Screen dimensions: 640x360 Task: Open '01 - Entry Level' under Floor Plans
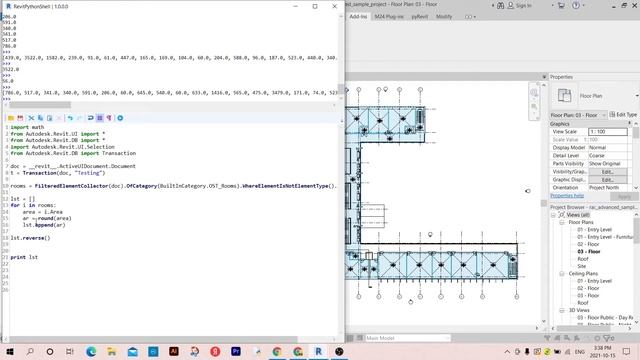pos(594,230)
